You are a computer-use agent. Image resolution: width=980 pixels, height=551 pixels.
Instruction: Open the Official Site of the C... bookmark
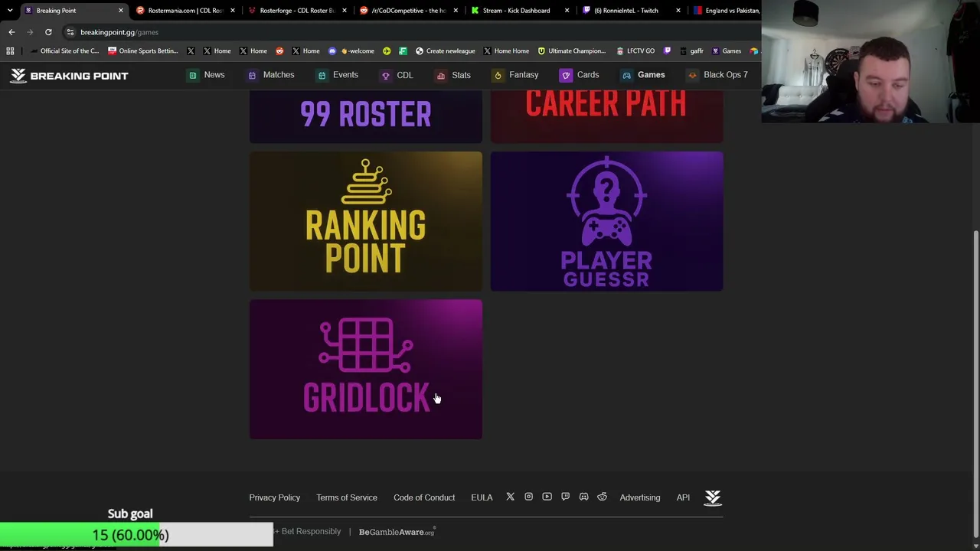coord(64,51)
